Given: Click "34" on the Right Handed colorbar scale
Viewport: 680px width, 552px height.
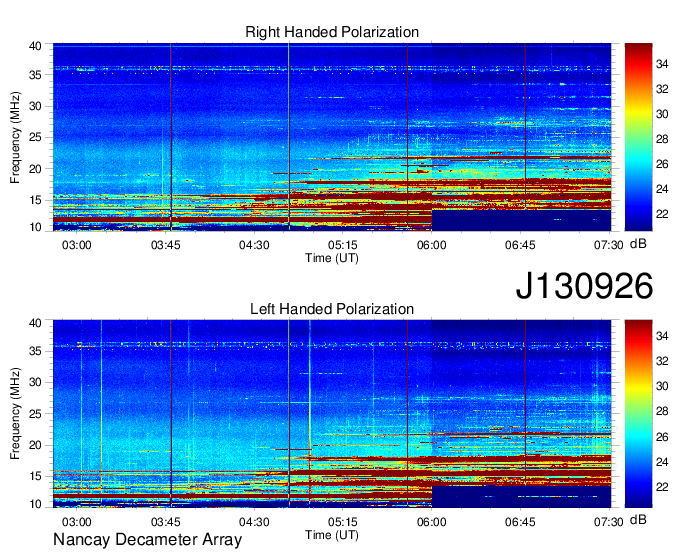Looking at the screenshot, I should [x=662, y=64].
